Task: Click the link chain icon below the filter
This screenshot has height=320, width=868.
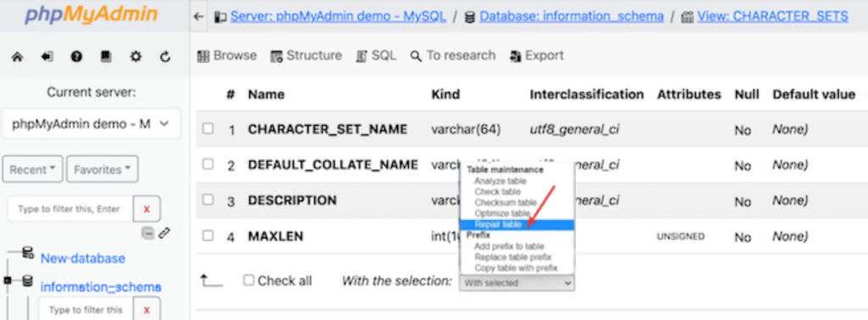Action: [x=164, y=234]
